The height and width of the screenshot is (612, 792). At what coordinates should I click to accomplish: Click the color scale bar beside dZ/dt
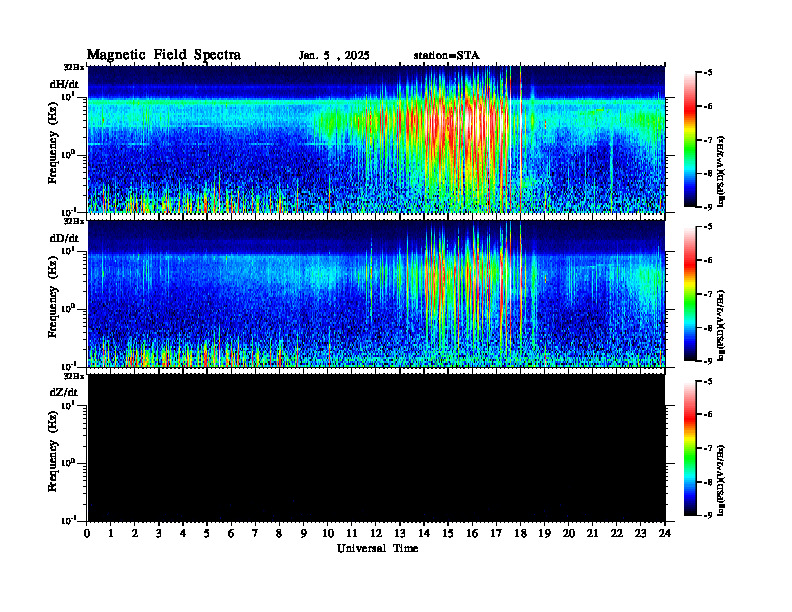tap(690, 448)
